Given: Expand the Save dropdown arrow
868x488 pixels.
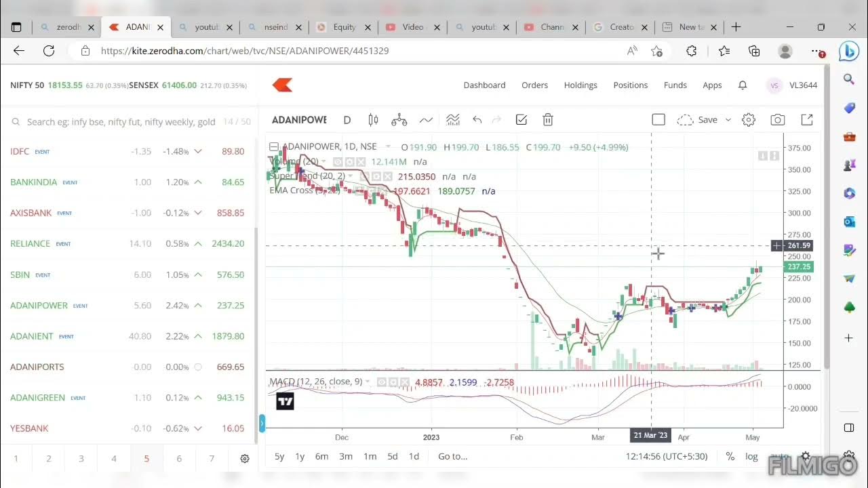Looking at the screenshot, I should (728, 120).
